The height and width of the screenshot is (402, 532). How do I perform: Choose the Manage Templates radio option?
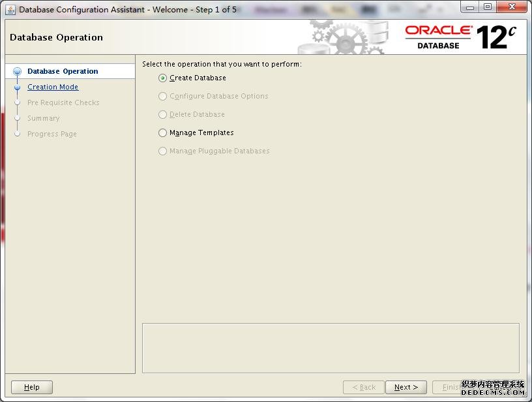click(x=163, y=132)
